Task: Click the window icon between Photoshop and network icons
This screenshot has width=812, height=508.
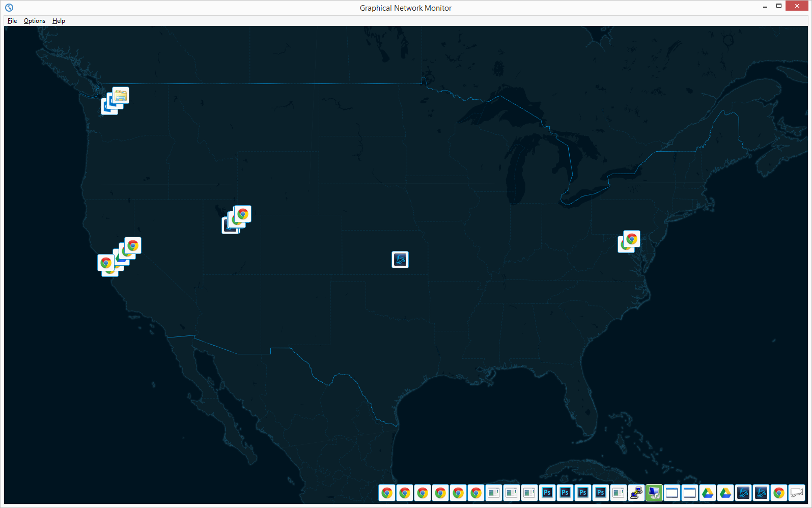Action: (619, 493)
